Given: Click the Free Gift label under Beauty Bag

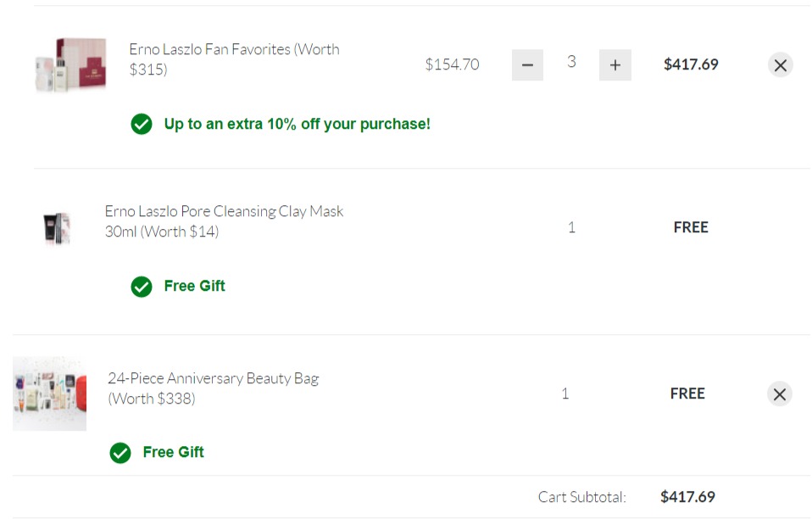Looking at the screenshot, I should pos(173,452).
